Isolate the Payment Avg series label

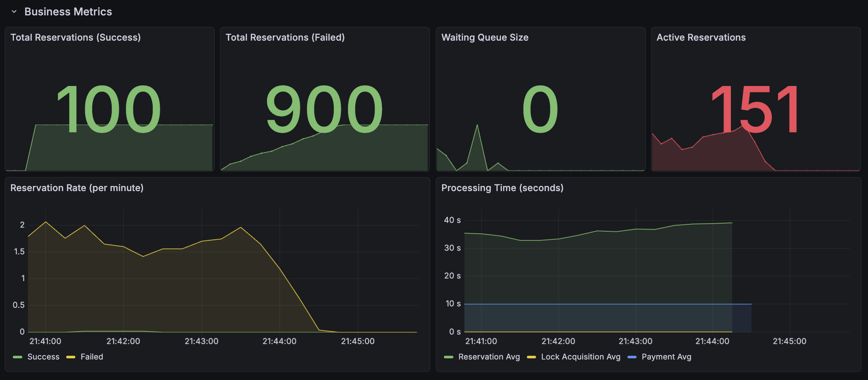pyautogui.click(x=666, y=357)
